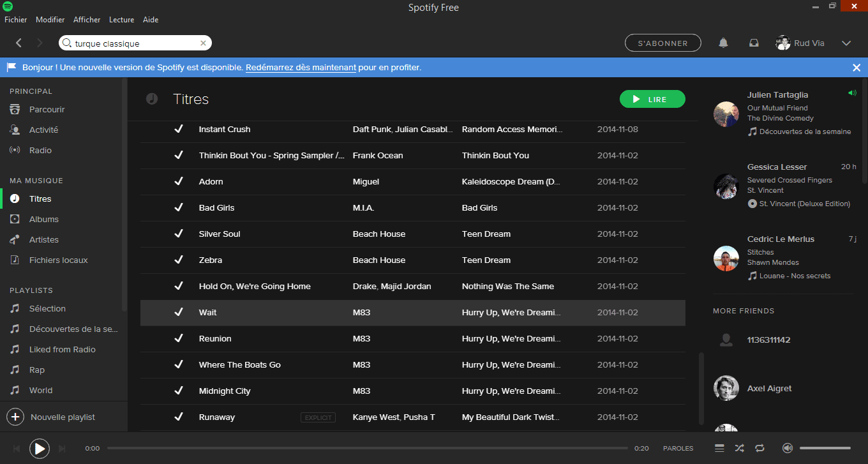Mute with the speaker icon
This screenshot has height=464, width=868.
coord(788,448)
